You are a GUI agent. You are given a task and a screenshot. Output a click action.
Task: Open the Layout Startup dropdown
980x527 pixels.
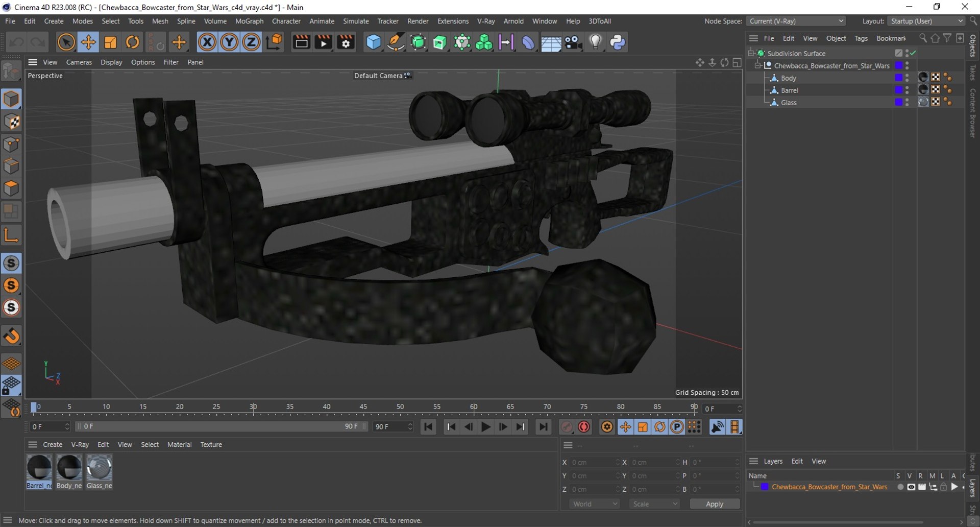[x=926, y=21]
